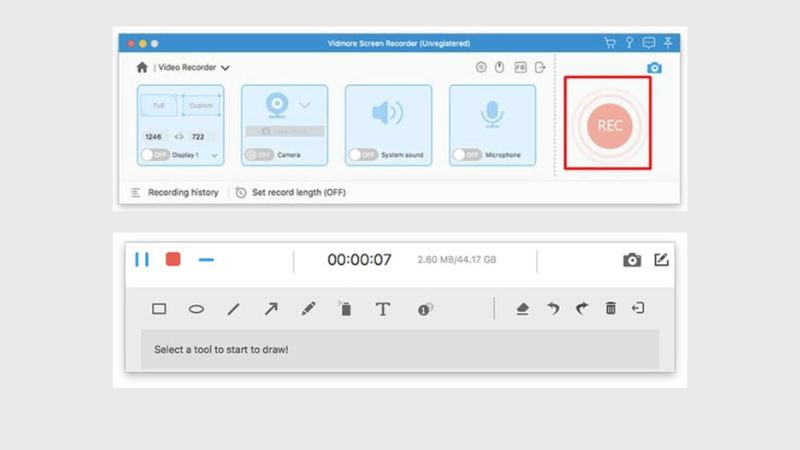Undo the last drawing action
Screen dimensions: 800x450
pyautogui.click(x=552, y=309)
